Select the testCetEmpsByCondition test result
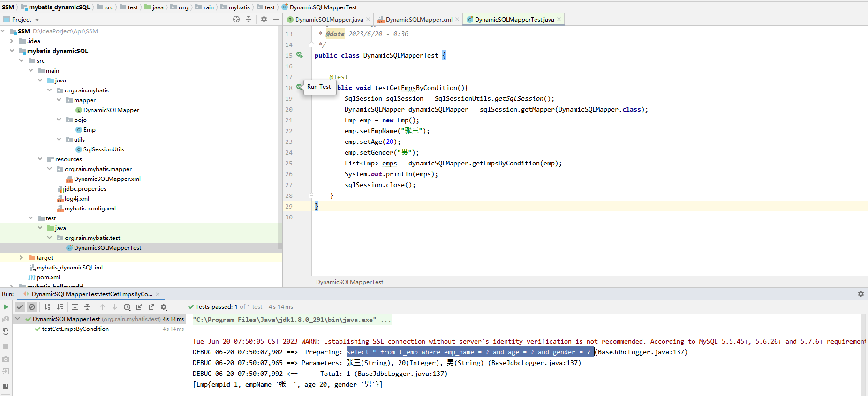This screenshot has height=396, width=868. (75, 329)
